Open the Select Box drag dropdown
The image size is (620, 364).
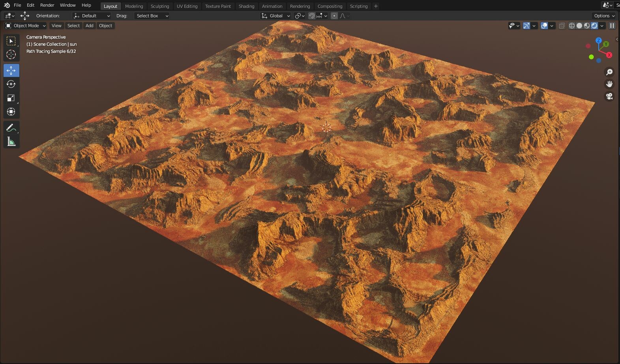point(152,16)
